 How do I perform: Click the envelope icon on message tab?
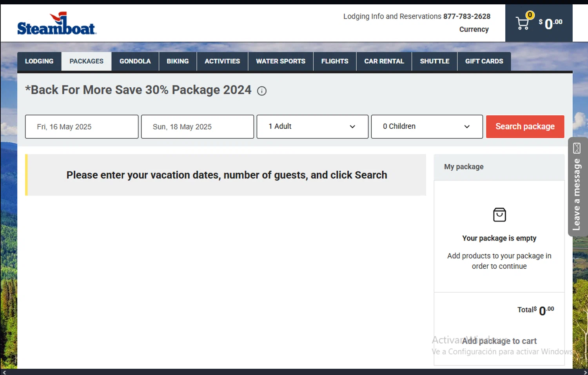pyautogui.click(x=577, y=148)
